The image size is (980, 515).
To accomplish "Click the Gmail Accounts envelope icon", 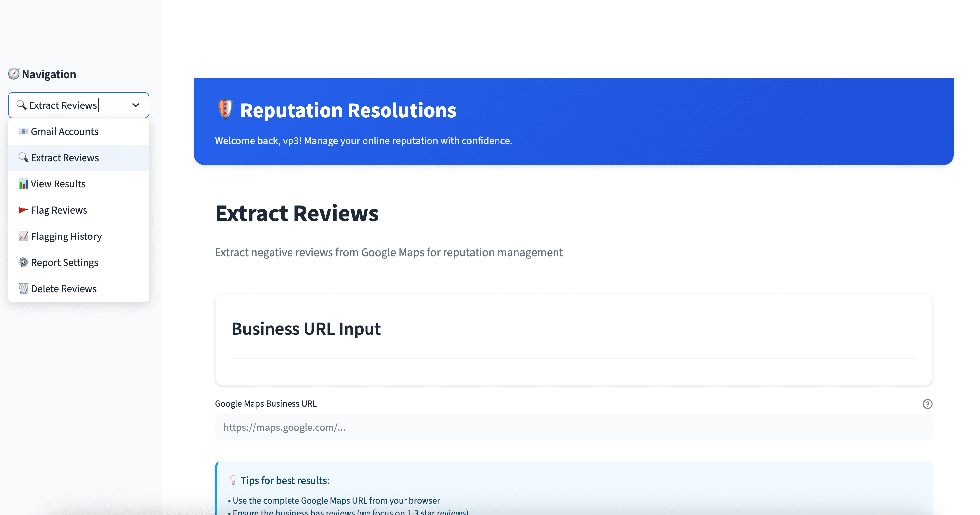I will tap(24, 131).
